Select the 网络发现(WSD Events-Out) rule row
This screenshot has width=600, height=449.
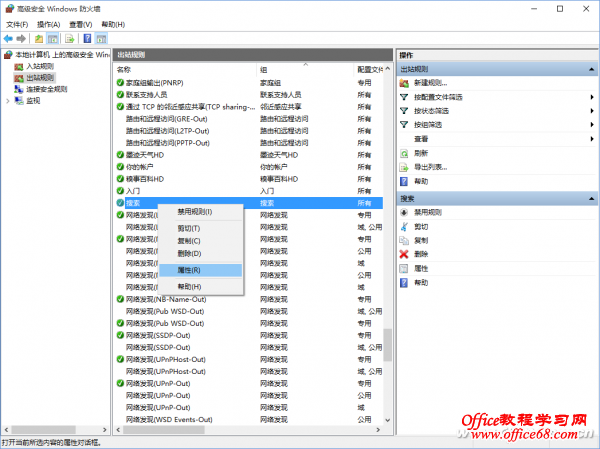[x=249, y=420]
